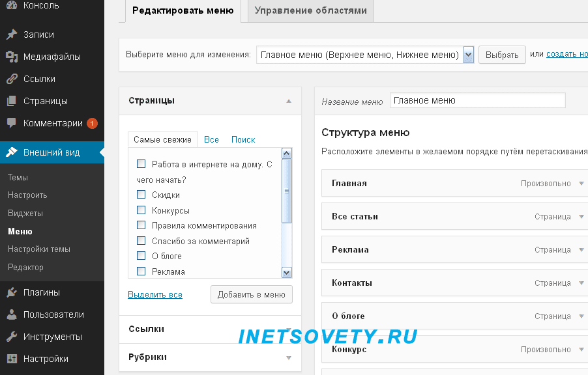Image resolution: width=588 pixels, height=375 pixels.
Task: Click inside the Название меню field
Action: 477,100
